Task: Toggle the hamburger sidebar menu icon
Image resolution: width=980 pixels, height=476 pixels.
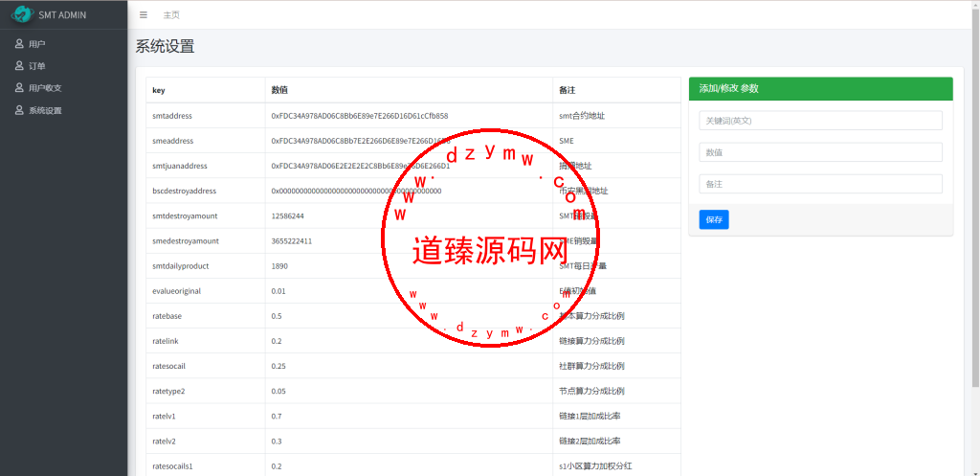Action: click(x=144, y=15)
